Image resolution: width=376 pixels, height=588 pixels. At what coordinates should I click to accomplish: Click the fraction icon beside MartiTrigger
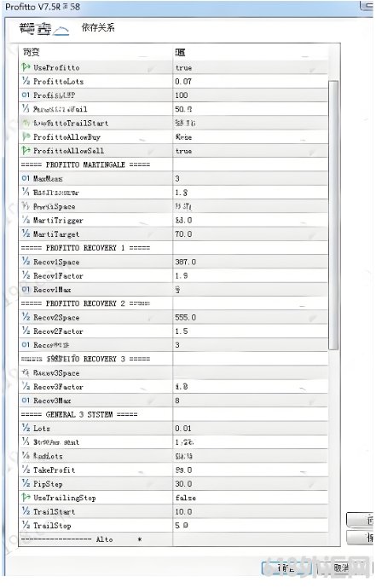point(26,220)
